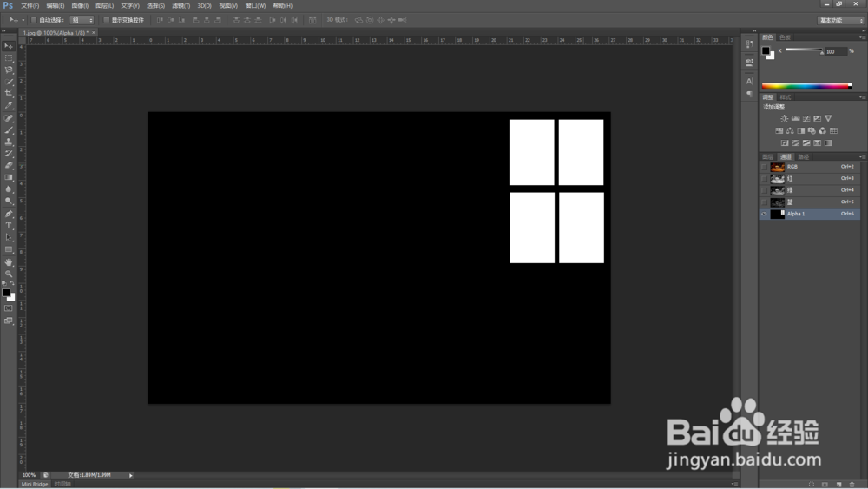
Task: Add a Vibrance adjustment
Action: [828, 118]
